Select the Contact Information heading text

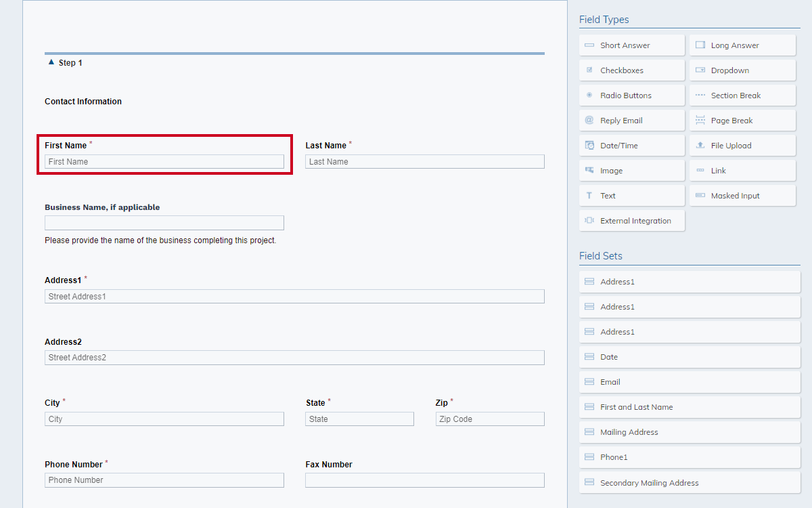(x=83, y=102)
